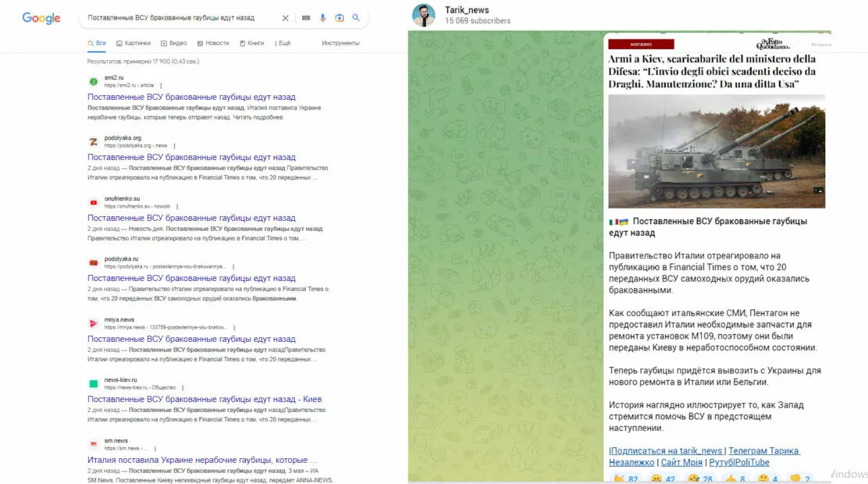Screen dimensions: 868x484
Task: Open the Tarik_news channel avatar
Action: click(x=424, y=15)
